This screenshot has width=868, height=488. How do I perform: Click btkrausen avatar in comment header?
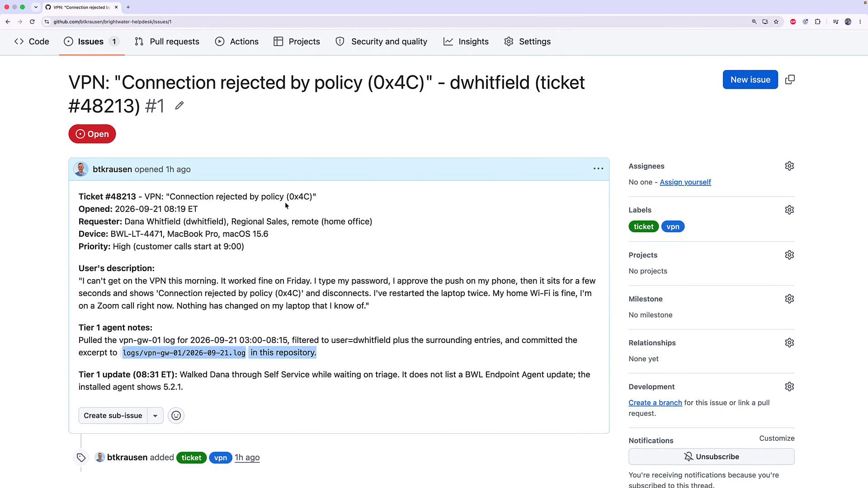[x=81, y=169]
